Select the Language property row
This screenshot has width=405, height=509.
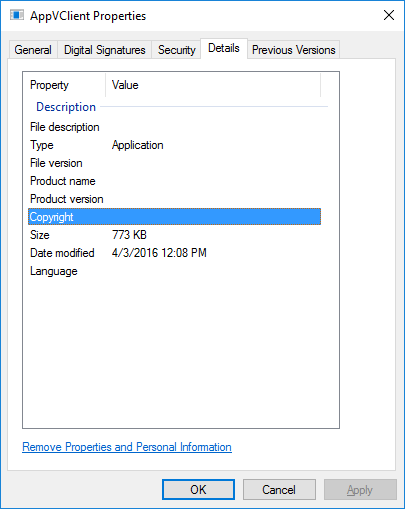(x=174, y=271)
